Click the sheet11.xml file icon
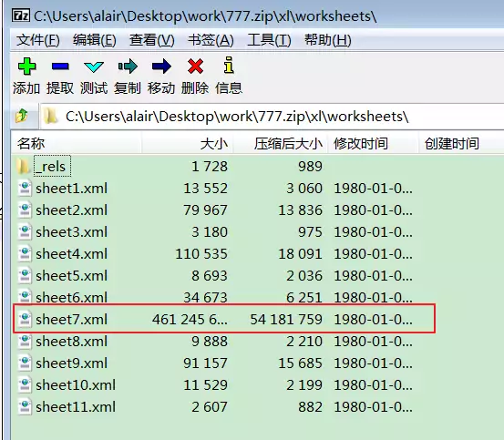504x440 pixels. tap(25, 406)
